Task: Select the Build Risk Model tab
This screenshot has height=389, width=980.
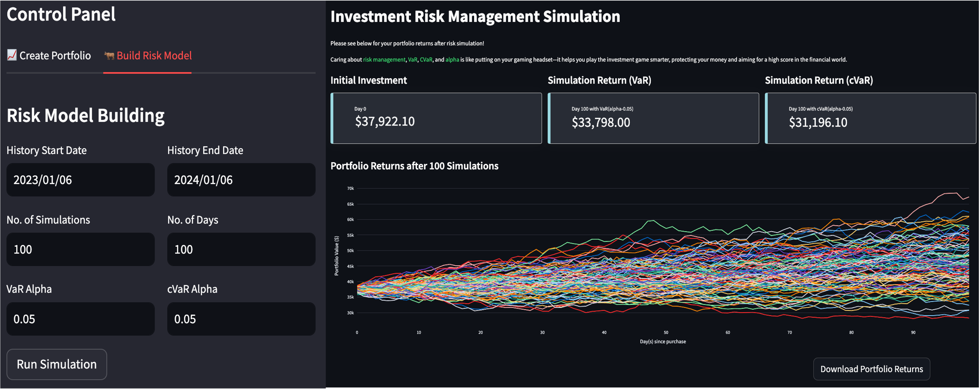Action: (154, 56)
